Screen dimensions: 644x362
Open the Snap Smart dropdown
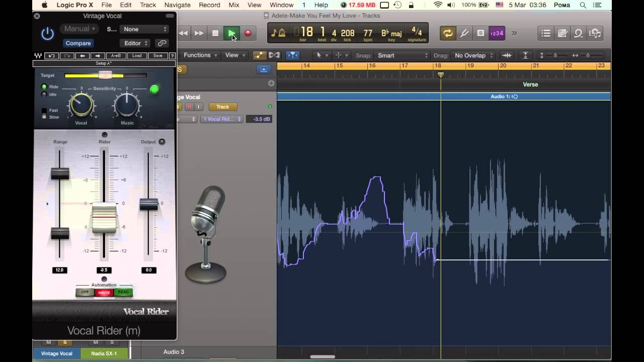click(402, 55)
